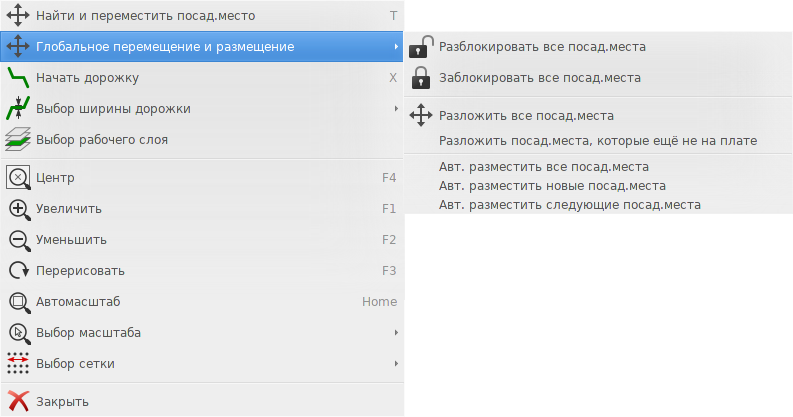Viewport: 793px width, 417px height.
Task: Click the F2 shortcut hint
Action: (x=389, y=240)
